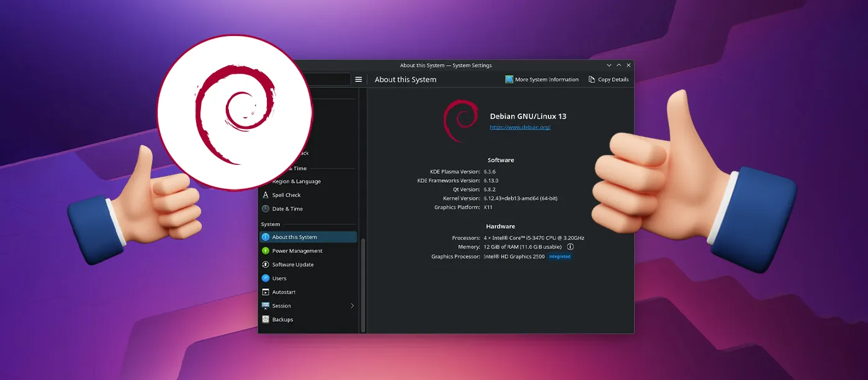Visit the www.debian.org link
Screen dimensions: 868x380
[520, 126]
